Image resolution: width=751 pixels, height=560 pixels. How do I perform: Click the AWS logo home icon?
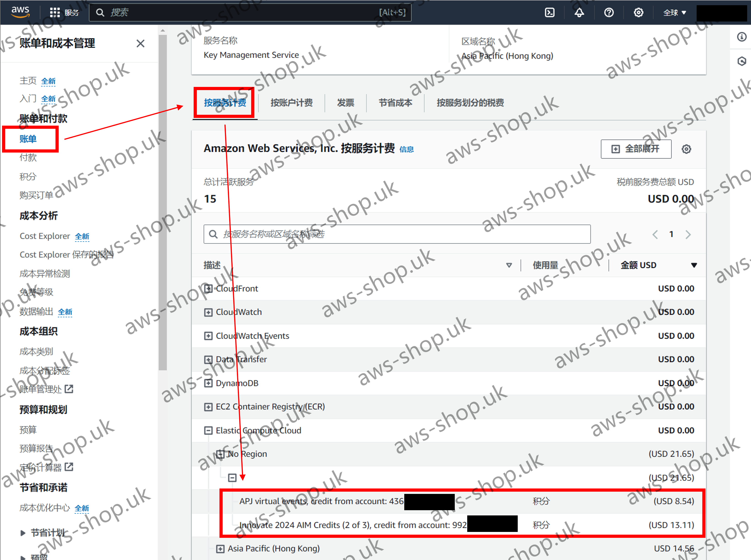20,12
